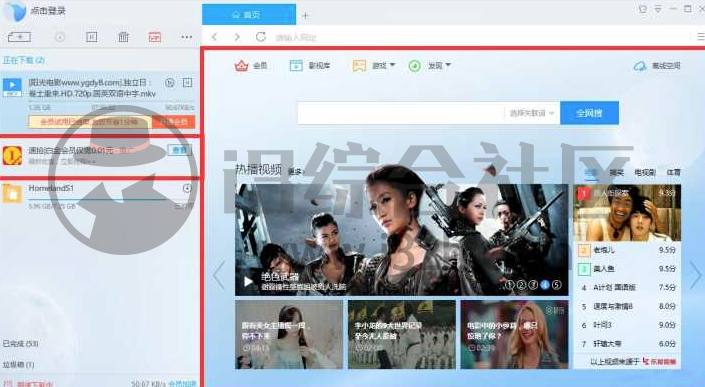Click the trash delete toolbar icon
This screenshot has height=387, width=705.
[x=123, y=37]
